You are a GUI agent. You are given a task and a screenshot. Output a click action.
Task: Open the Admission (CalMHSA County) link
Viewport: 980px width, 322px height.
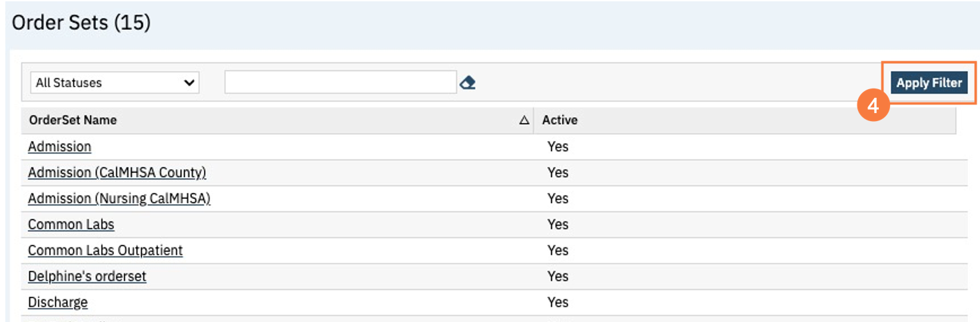tap(117, 172)
